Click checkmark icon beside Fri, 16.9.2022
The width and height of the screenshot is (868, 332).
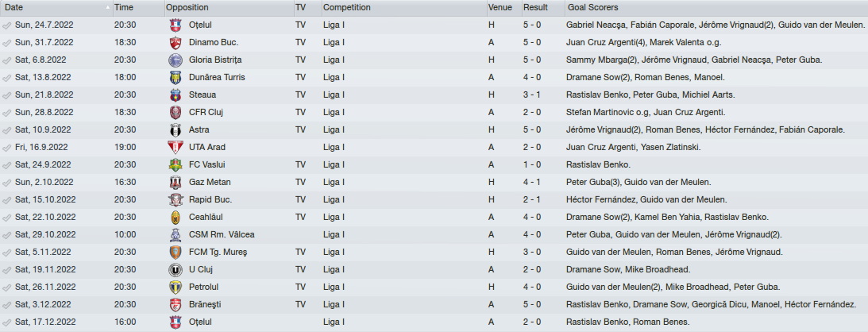7,148
